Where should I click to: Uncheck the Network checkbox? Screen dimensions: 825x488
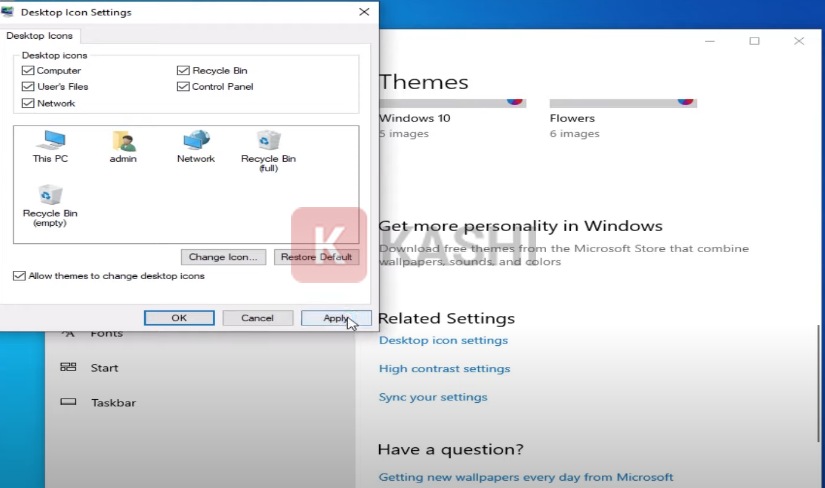(28, 103)
